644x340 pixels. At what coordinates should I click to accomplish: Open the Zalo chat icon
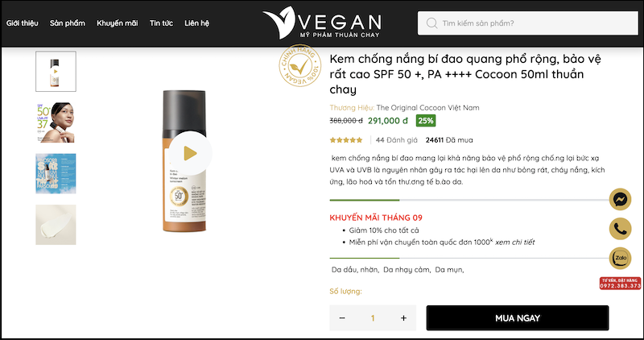(620, 258)
